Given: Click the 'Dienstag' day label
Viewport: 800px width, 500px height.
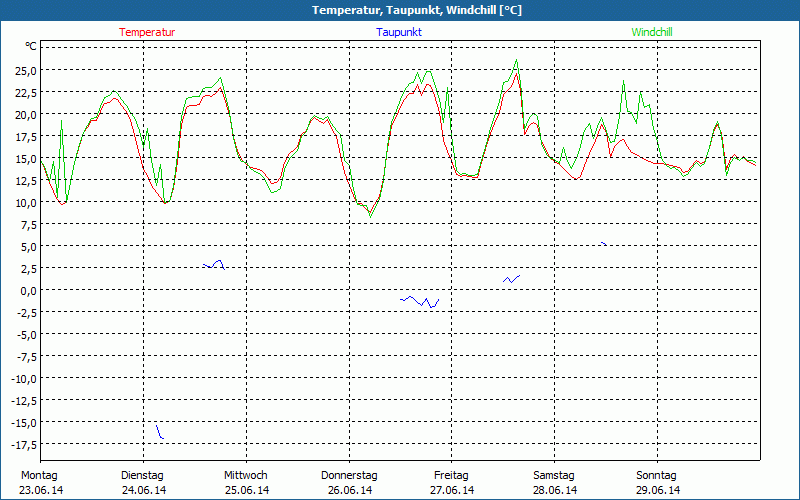Looking at the screenshot, I should pos(142,476).
